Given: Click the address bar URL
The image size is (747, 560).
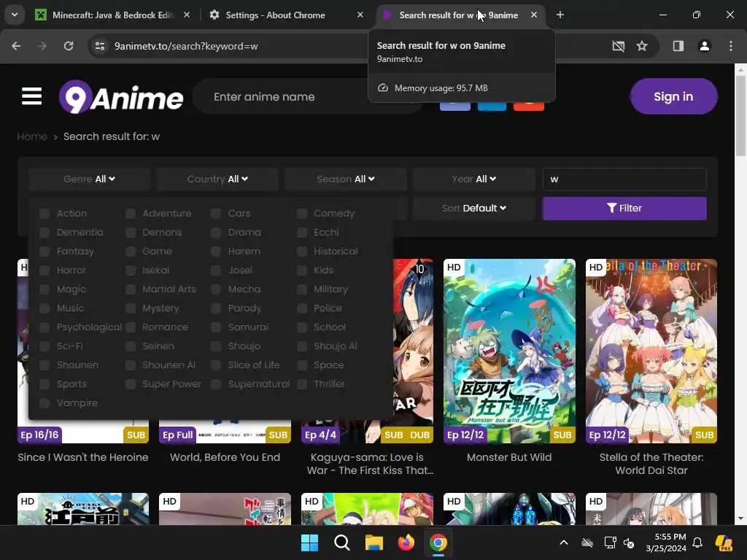Looking at the screenshot, I should 186,46.
